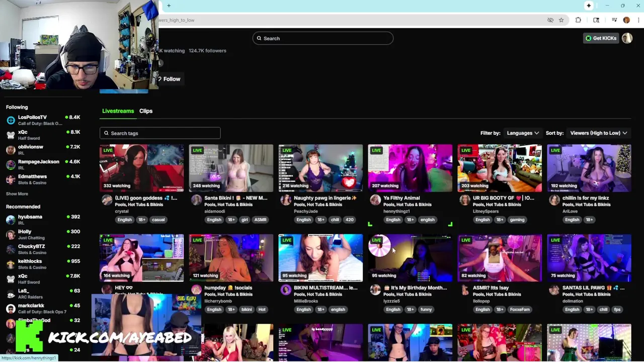Switch to the Clips tab
The height and width of the screenshot is (362, 644).
146,111
